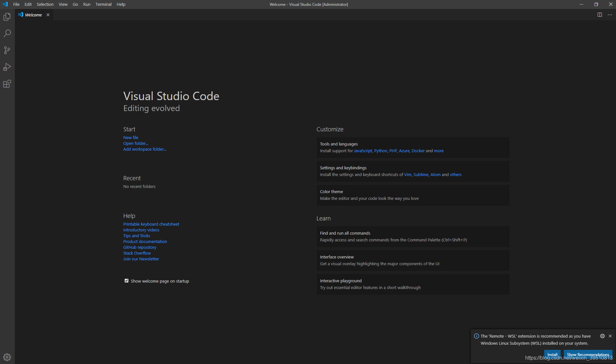
Task: Open the Search view
Action: (x=7, y=33)
